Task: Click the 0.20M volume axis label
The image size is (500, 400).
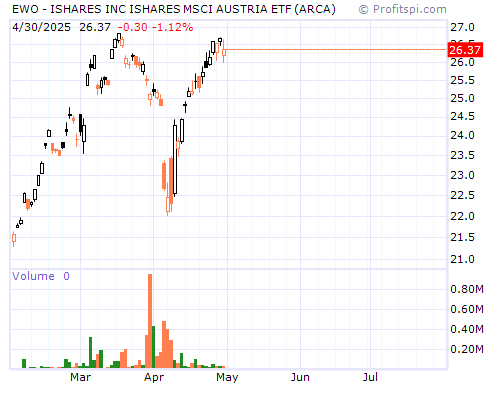Action: coord(467,349)
